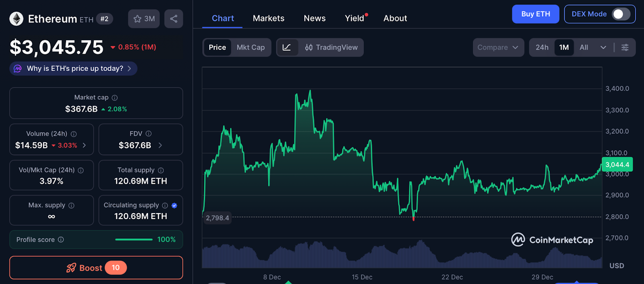Open the News tab
Viewport: 644px width, 284px height.
[x=314, y=18]
